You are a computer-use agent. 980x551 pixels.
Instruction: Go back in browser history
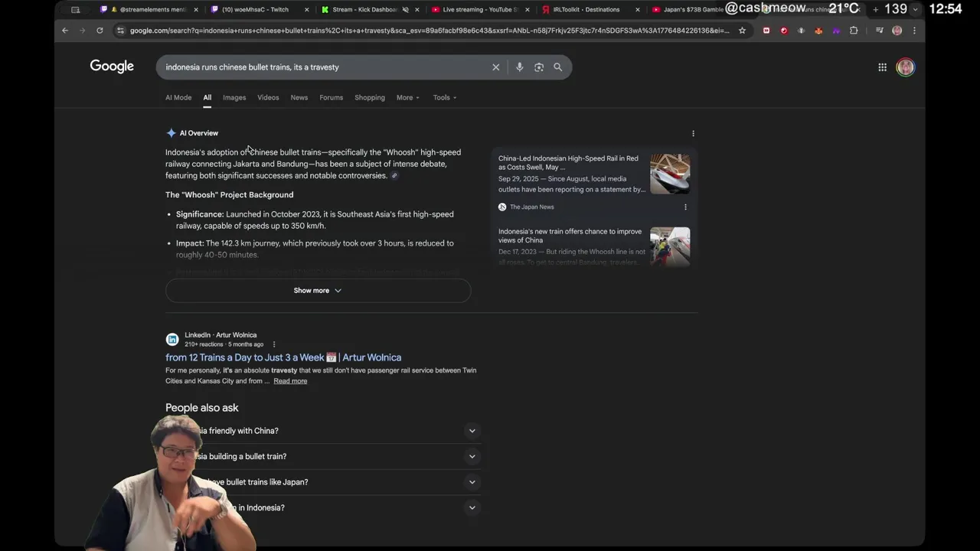pos(65,31)
